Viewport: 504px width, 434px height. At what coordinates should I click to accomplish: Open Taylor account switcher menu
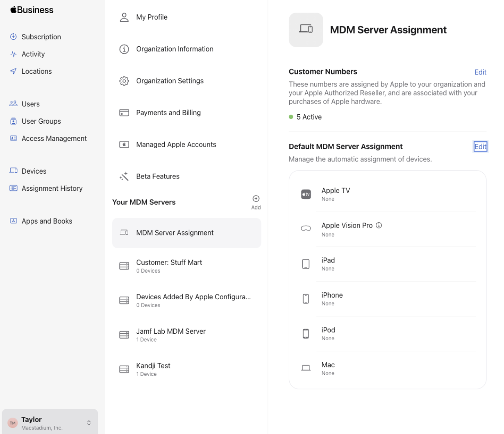point(50,423)
